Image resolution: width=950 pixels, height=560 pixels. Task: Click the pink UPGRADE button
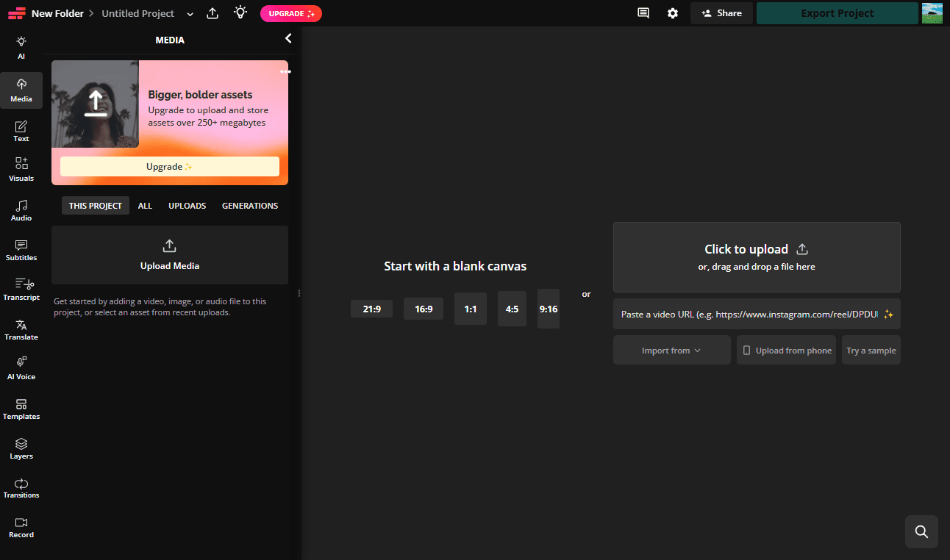pos(291,13)
